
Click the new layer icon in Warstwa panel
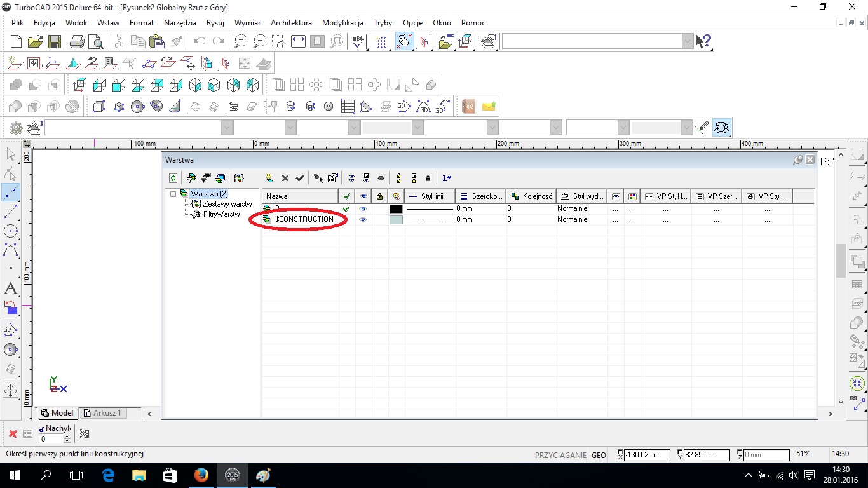click(x=270, y=179)
